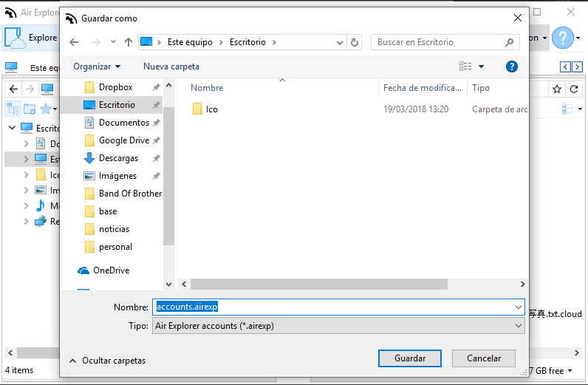Click Escritorio in the address path
The height and width of the screenshot is (385, 588).
[247, 42]
